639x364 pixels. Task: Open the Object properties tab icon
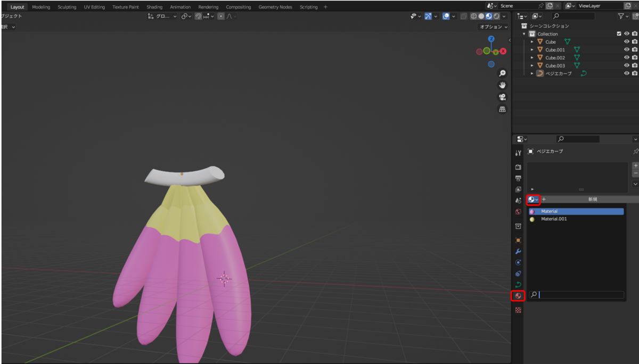[x=518, y=240]
